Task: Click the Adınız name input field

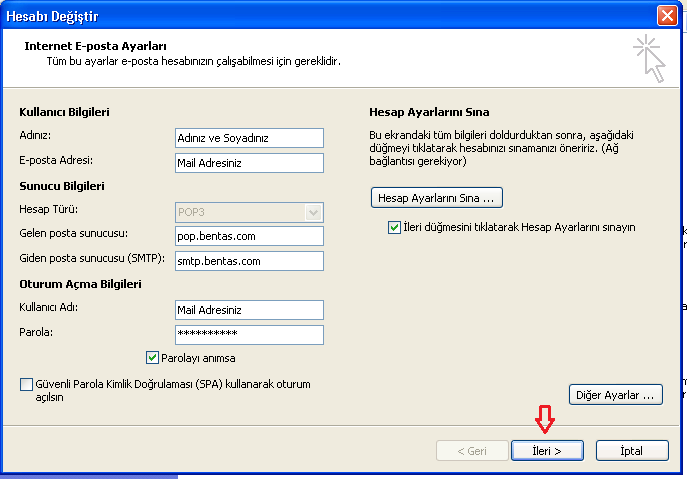Action: (249, 138)
